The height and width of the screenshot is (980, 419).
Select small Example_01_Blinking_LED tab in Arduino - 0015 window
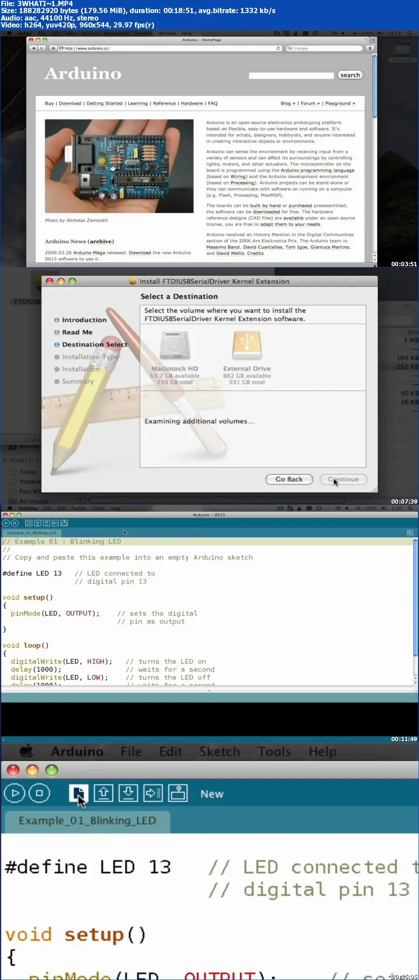click(32, 532)
